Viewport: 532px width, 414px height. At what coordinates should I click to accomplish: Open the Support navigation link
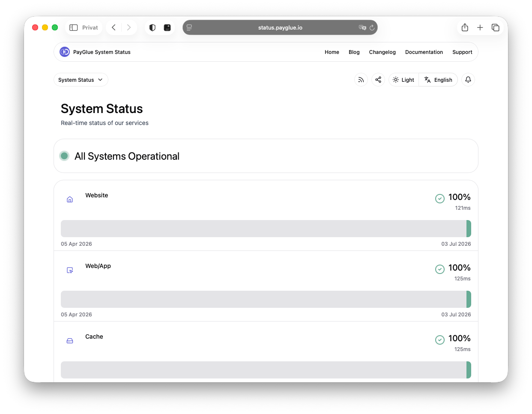click(462, 52)
